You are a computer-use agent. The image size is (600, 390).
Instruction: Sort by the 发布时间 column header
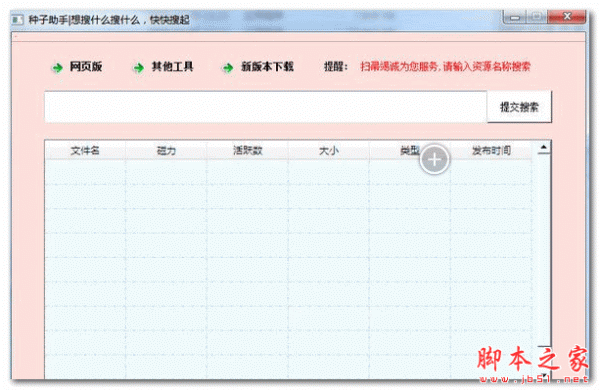coord(491,150)
